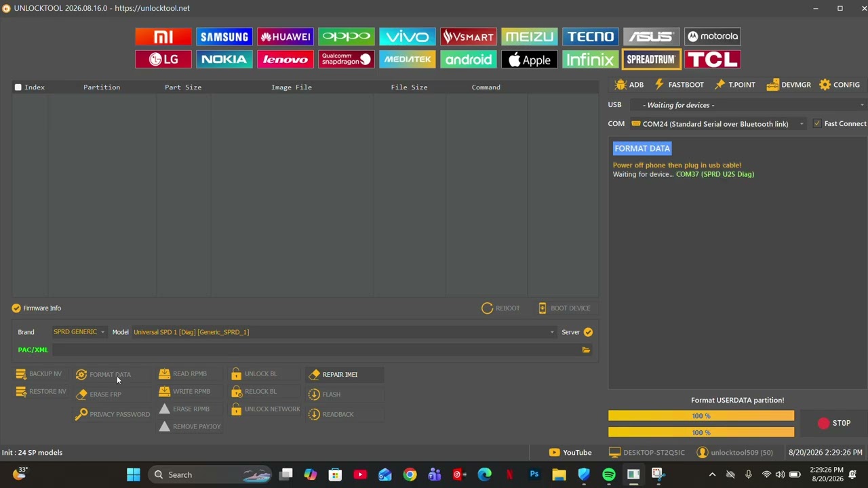868x488 pixels.
Task: Switch to the DEVMGR tab
Action: tap(789, 85)
